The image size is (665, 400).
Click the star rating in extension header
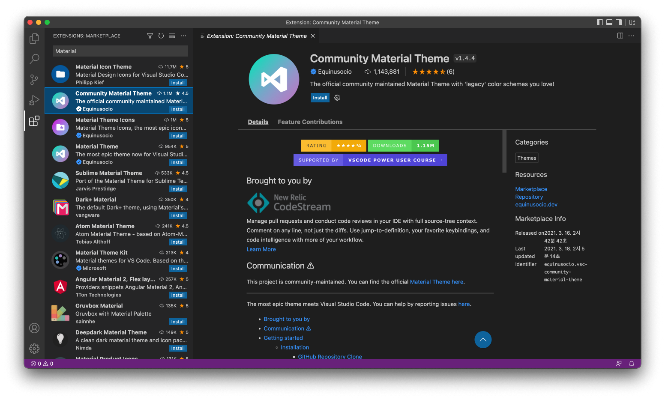(x=433, y=72)
